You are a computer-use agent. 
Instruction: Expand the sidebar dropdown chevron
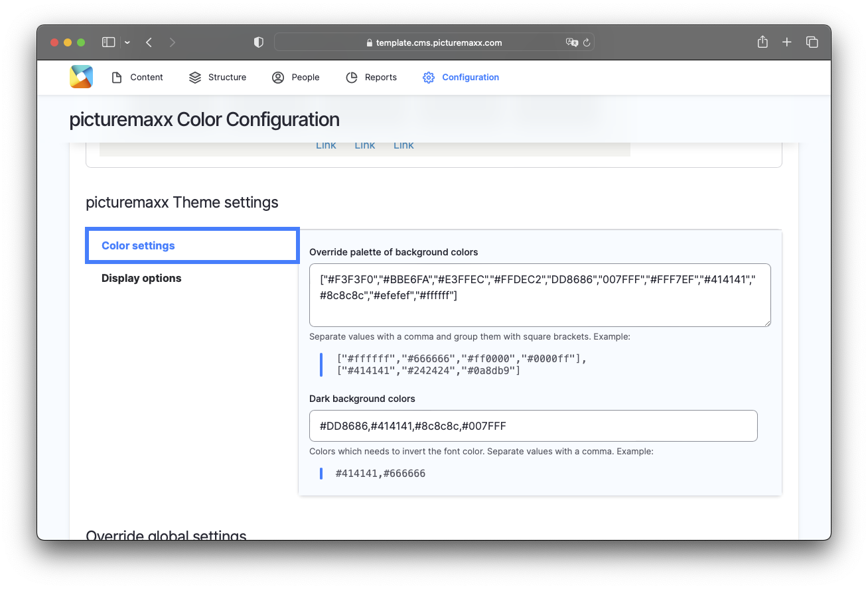click(127, 42)
